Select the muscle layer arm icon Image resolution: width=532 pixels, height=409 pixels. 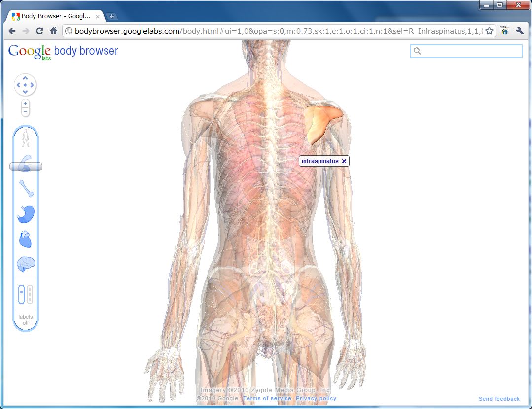(26, 163)
